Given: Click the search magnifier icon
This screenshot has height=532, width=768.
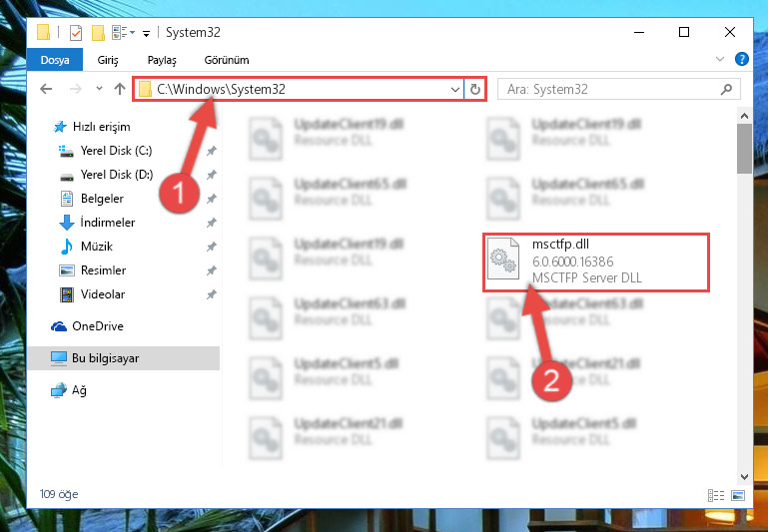Looking at the screenshot, I should [x=726, y=89].
